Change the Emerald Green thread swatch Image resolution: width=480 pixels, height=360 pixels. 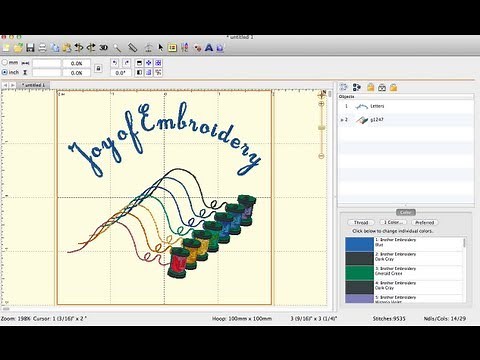pyautogui.click(x=359, y=273)
